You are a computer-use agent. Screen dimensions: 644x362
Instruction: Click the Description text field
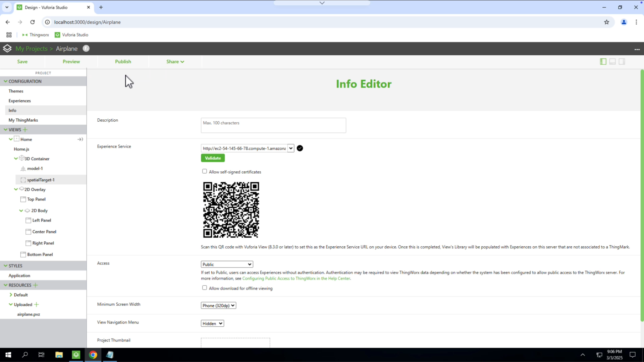pos(273,125)
